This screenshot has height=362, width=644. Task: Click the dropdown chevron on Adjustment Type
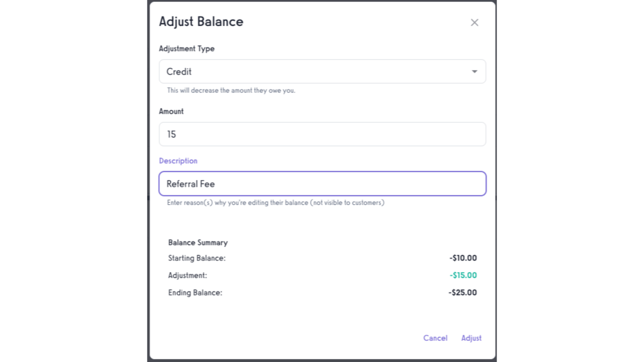474,72
